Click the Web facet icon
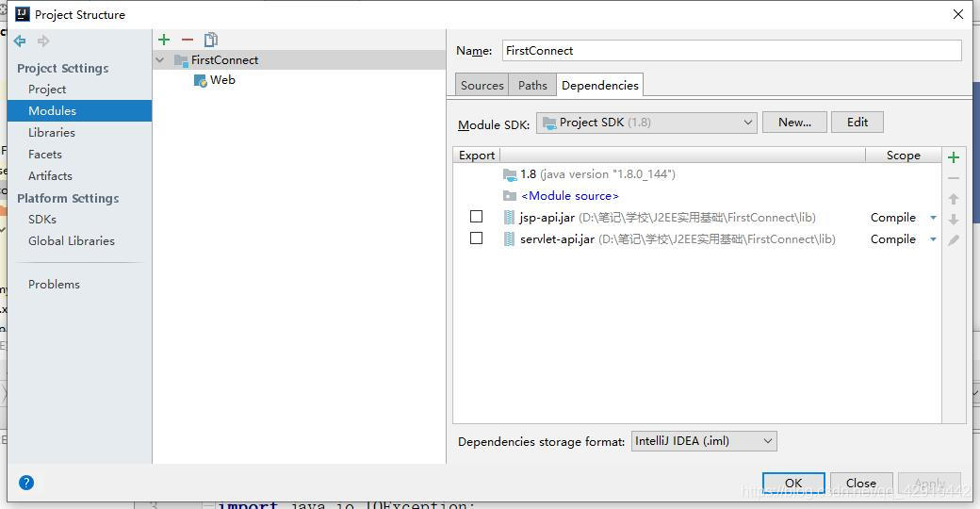 tap(200, 81)
